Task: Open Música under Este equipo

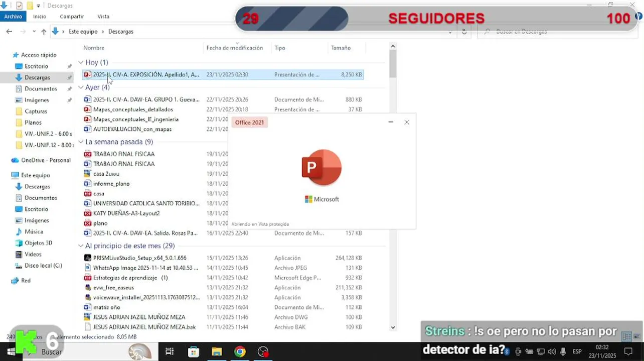Action: click(x=34, y=232)
